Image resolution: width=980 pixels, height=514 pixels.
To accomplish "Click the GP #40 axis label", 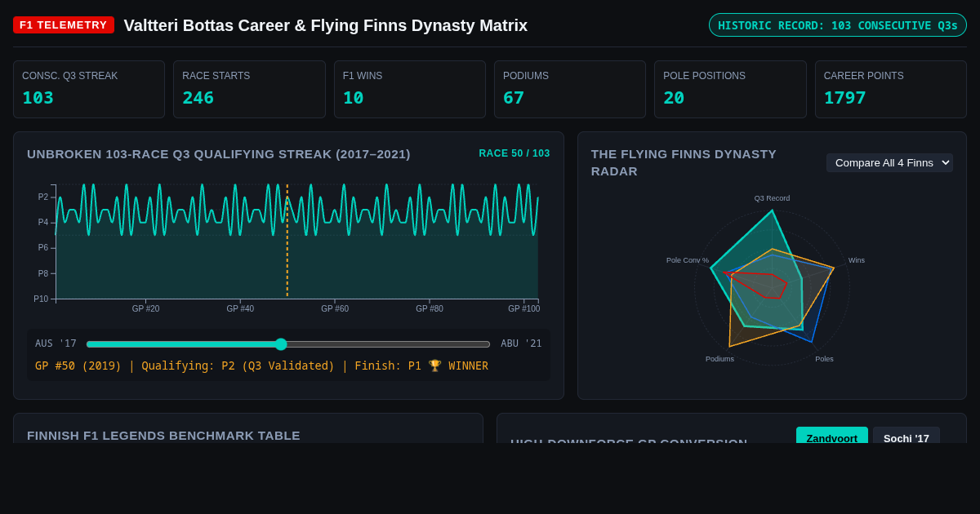I will point(240,308).
